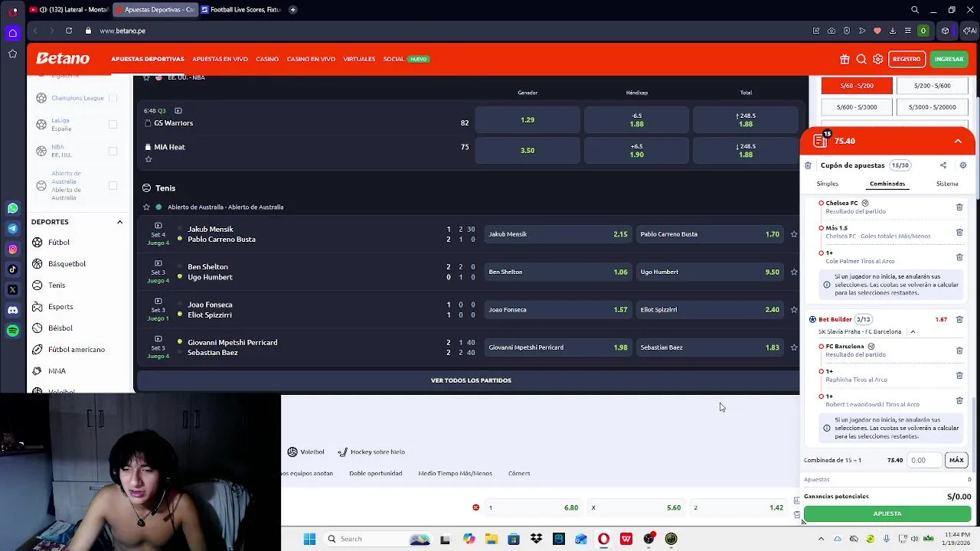980x551 pixels.
Task: Open bet slip settings gear
Action: click(963, 165)
